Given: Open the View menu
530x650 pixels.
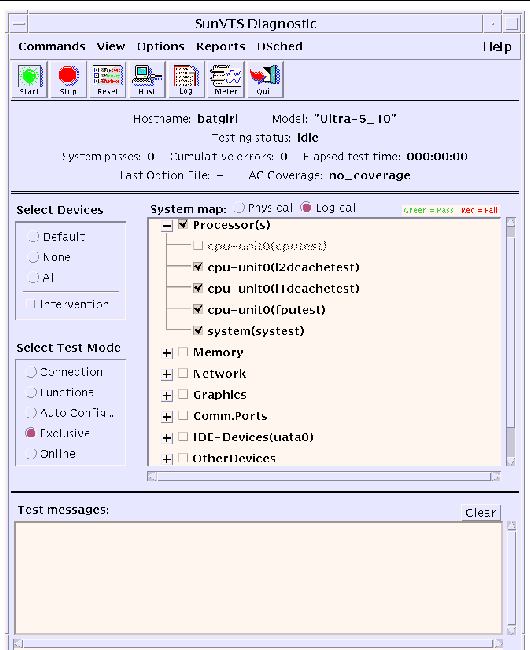Looking at the screenshot, I should click(x=111, y=46).
